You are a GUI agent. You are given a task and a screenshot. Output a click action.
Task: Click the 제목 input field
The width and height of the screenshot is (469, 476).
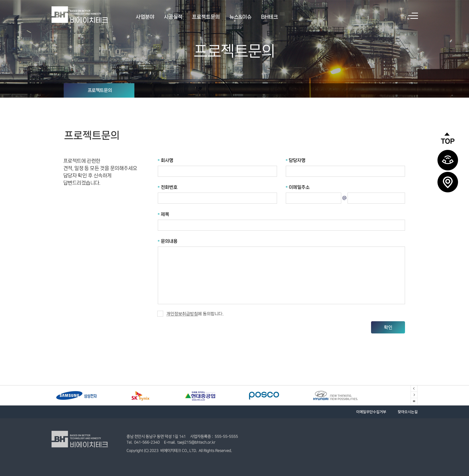pyautogui.click(x=281, y=225)
